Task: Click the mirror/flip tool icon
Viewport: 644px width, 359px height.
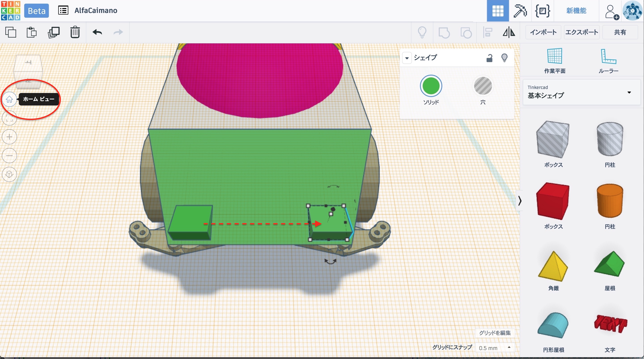Action: (509, 32)
